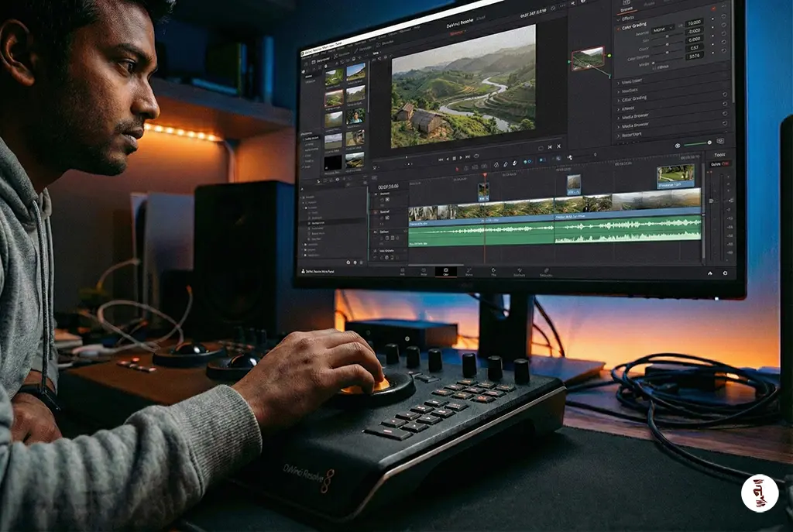Select the red arrow selection tool
The height and width of the screenshot is (532, 793).
pos(458,168)
